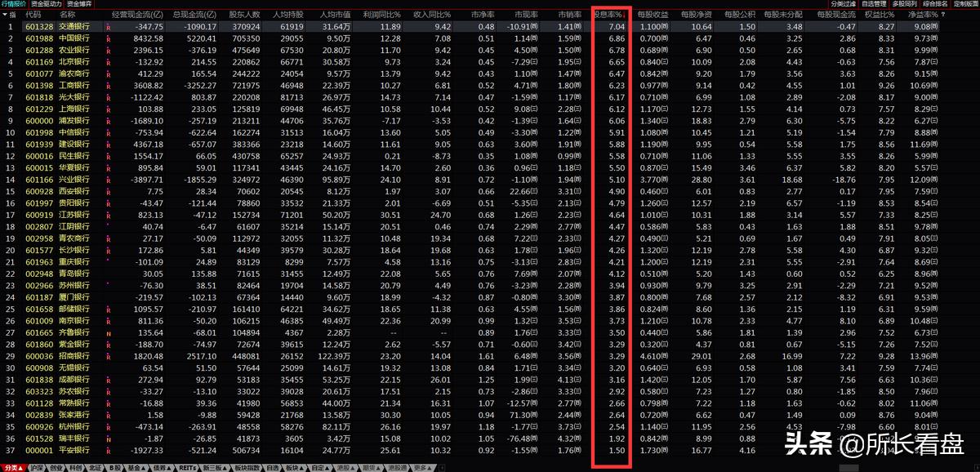This screenshot has width=980, height=472.
Task: Select the 分类 bottom tab
Action: click(12, 468)
